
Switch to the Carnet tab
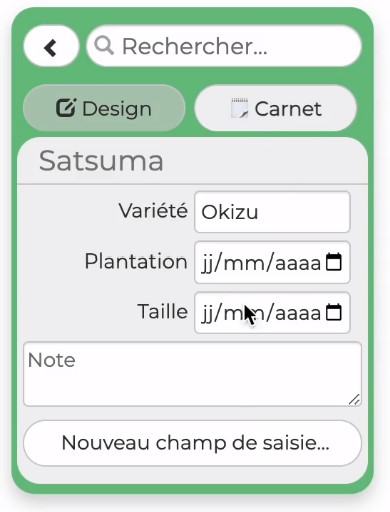pos(275,108)
